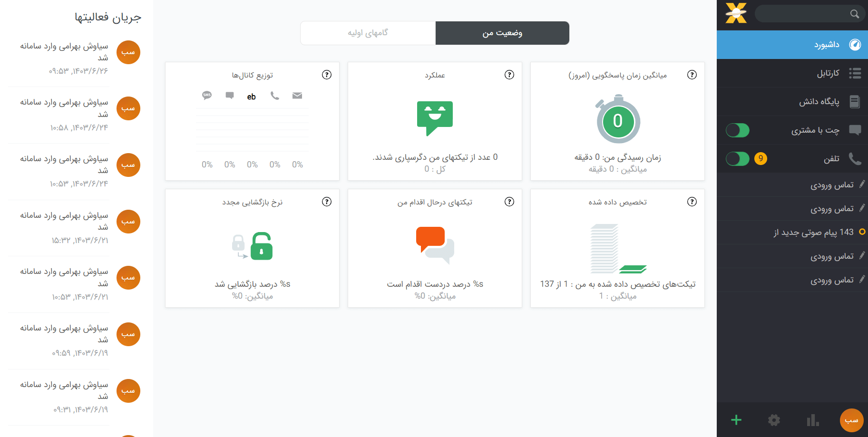Click help icon on توزیع کانال‌ها card
This screenshot has width=868, height=437.
[327, 75]
